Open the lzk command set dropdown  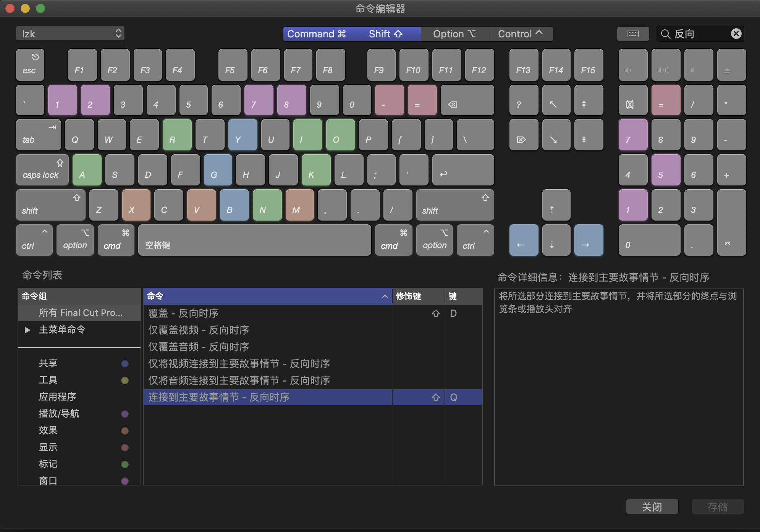pyautogui.click(x=70, y=34)
